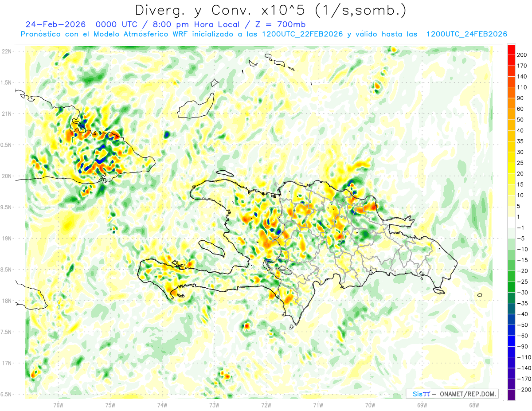Click the white swatch between 1 and -1

click(511, 222)
